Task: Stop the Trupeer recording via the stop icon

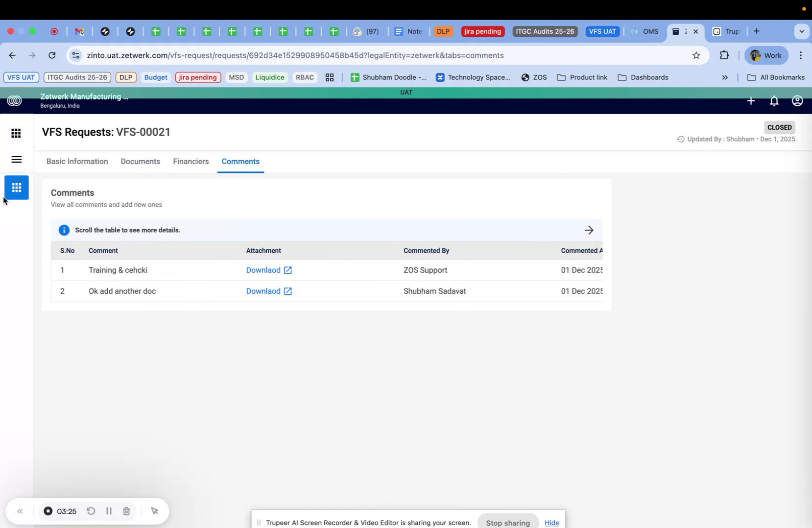Action: (x=48, y=511)
